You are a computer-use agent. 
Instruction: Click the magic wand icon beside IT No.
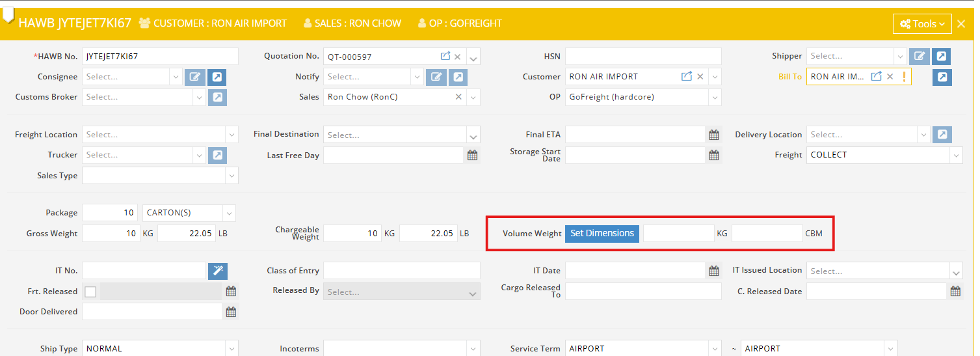click(x=218, y=271)
